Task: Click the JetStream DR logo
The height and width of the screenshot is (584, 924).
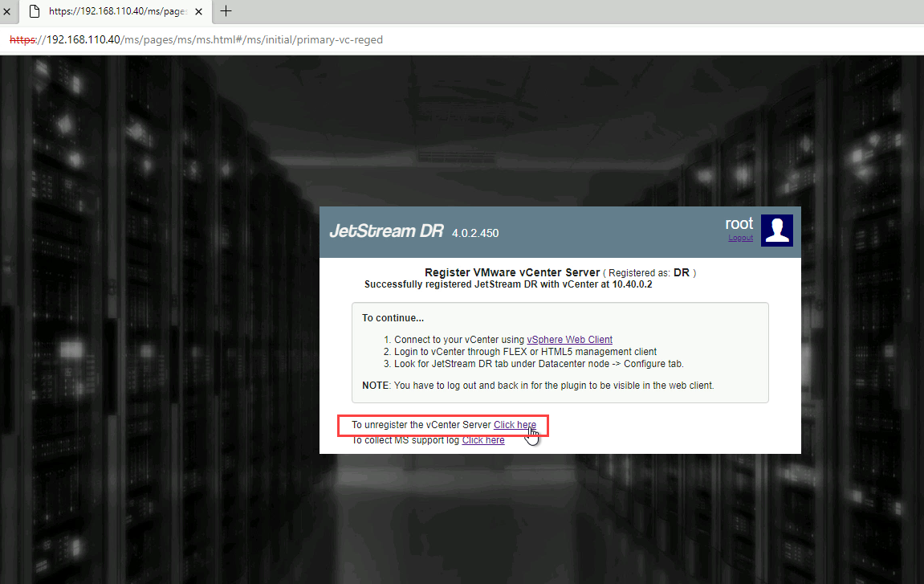Action: click(x=385, y=231)
